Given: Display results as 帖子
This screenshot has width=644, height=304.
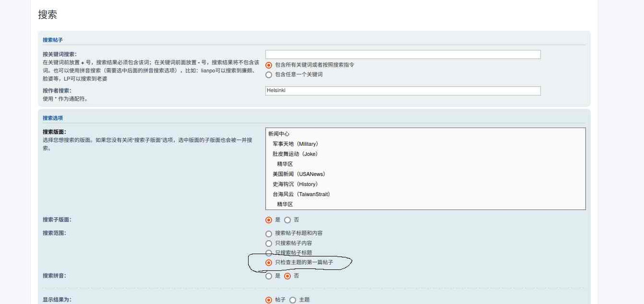Looking at the screenshot, I should pos(269,300).
